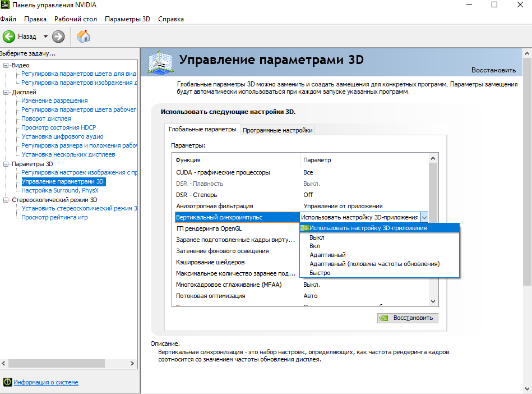Toggle the vertical sync combo box arrow

[424, 217]
